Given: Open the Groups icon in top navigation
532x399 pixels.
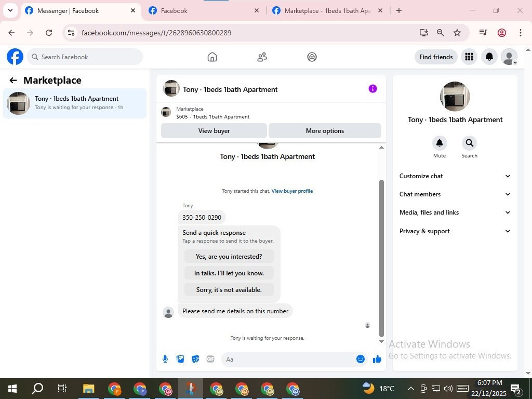Looking at the screenshot, I should (x=312, y=57).
